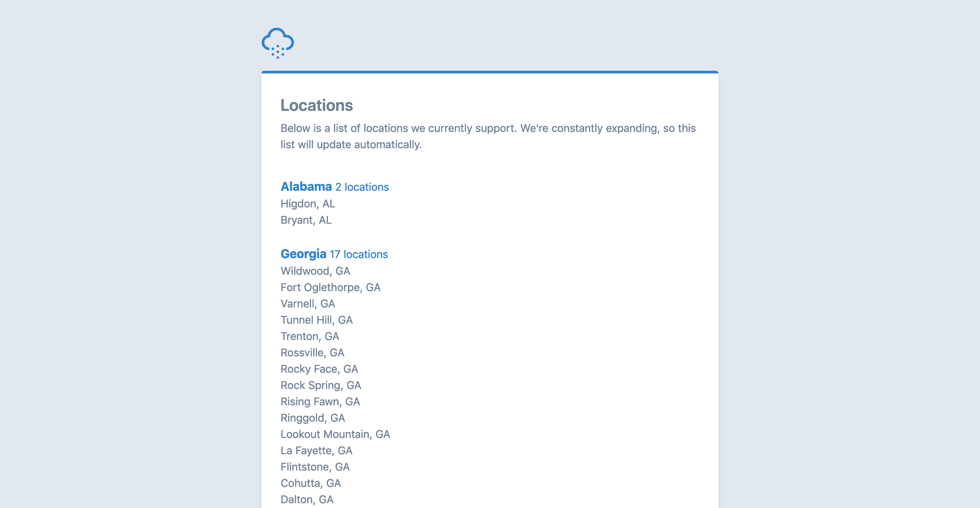Click the '2 locations' count for Alabama
The width and height of the screenshot is (980, 508).
361,187
